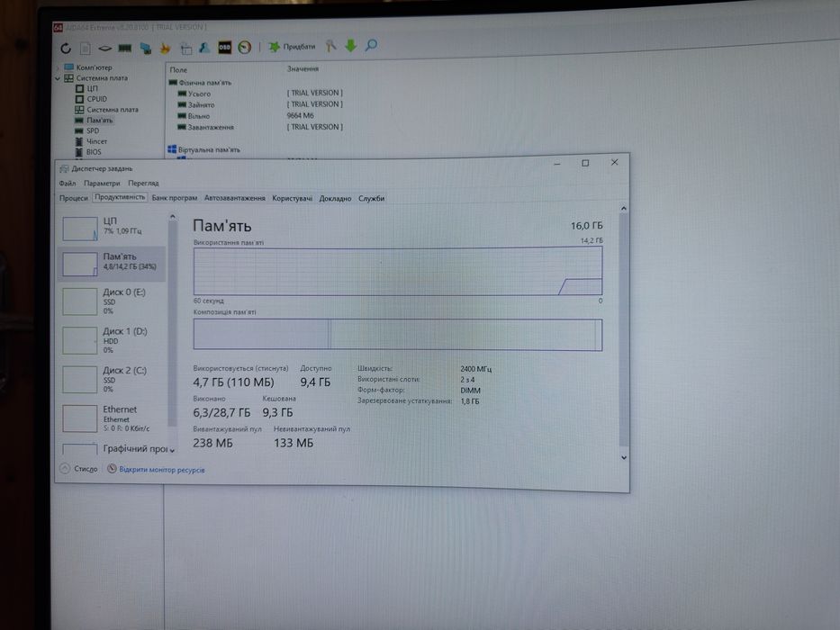Switch to the Автозавантаження tab
Screen dimensions: 840x630
[x=235, y=198]
